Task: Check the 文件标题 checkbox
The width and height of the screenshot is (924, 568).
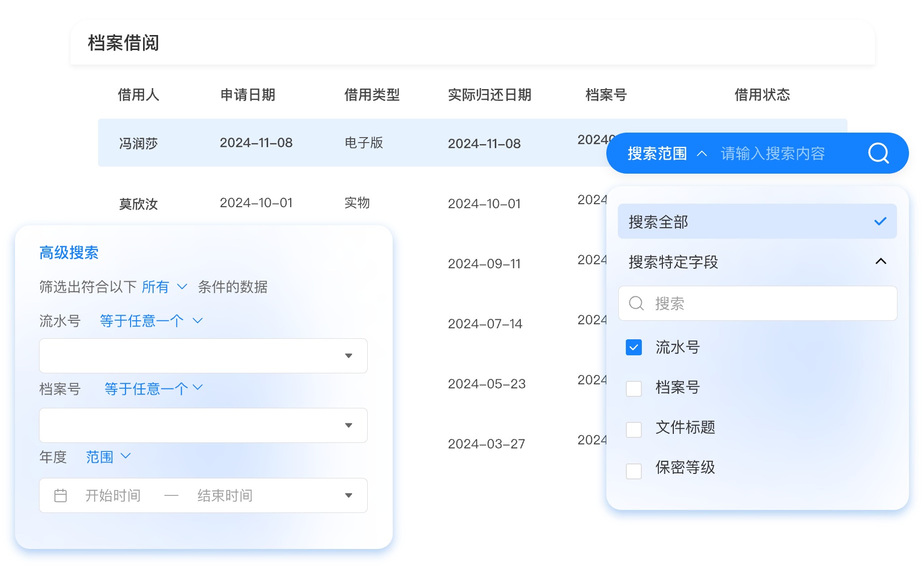Action: [634, 429]
